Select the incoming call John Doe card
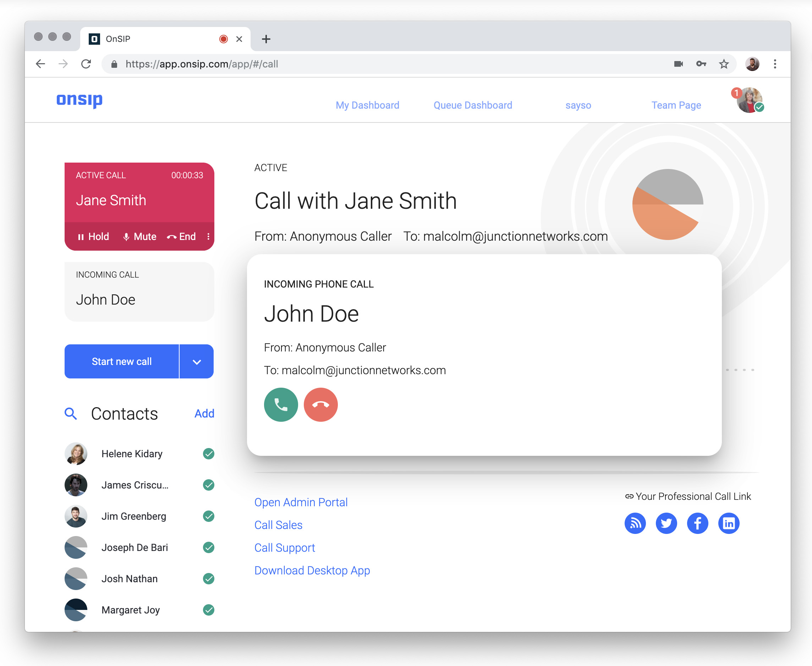 point(139,292)
